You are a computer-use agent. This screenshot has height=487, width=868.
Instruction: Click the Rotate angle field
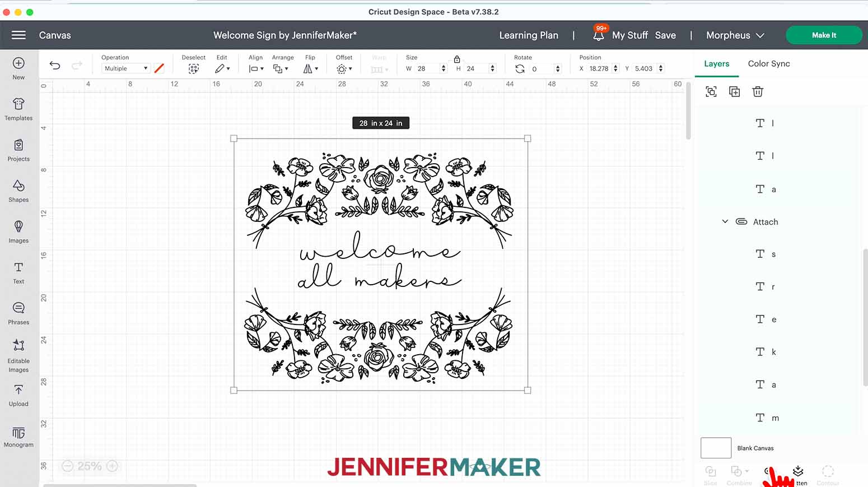click(541, 68)
